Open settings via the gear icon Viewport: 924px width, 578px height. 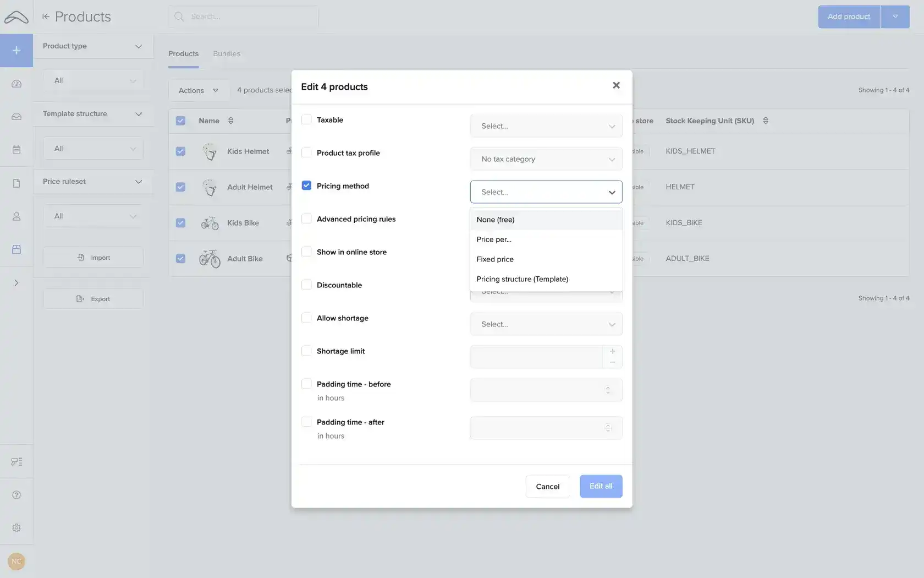coord(16,528)
